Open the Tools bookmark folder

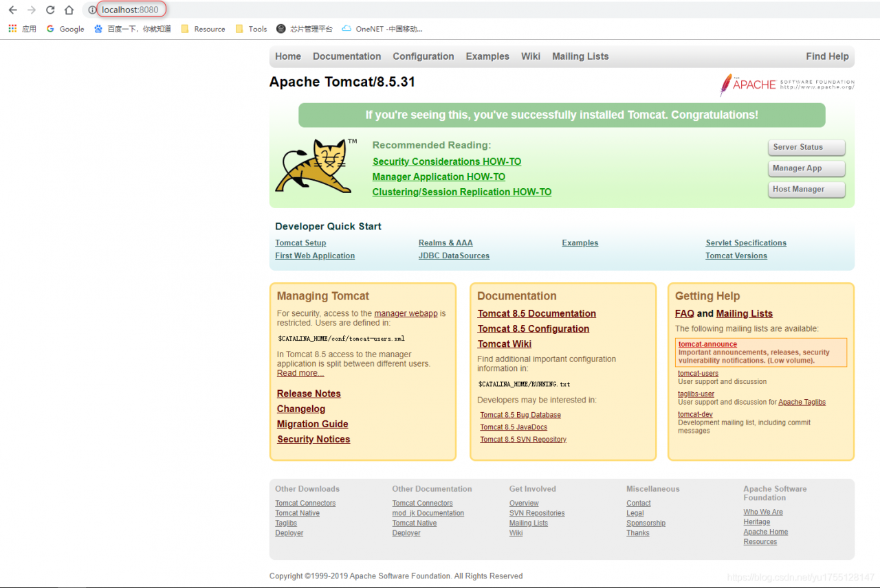[x=251, y=29]
